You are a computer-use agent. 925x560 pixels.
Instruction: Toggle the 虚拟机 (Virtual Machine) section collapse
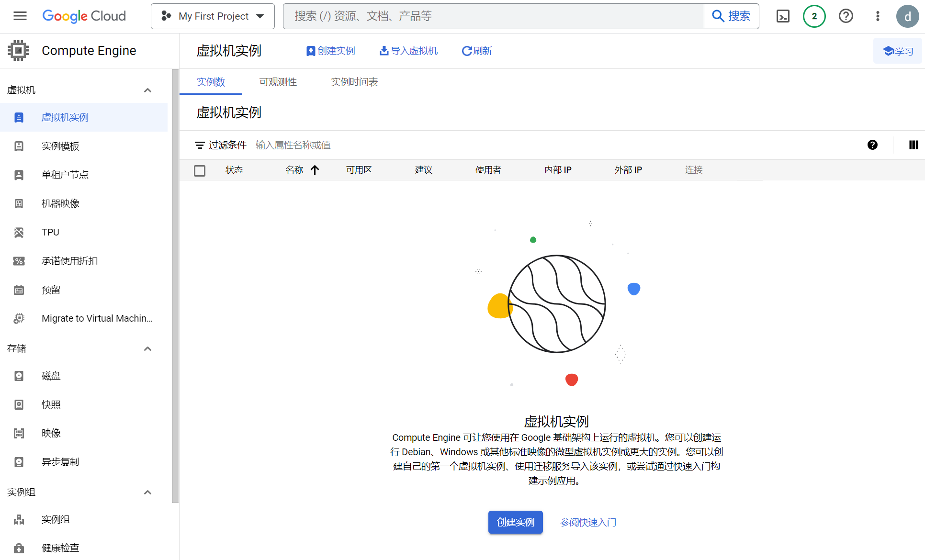[147, 90]
